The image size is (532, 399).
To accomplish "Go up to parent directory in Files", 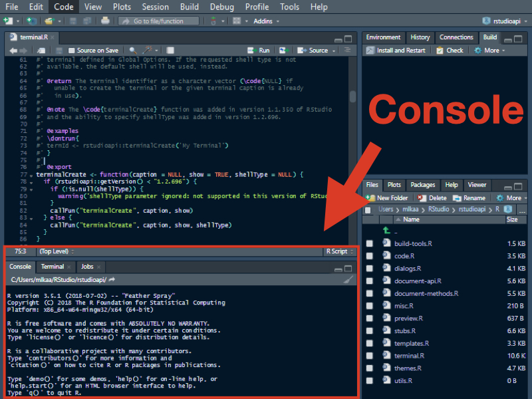I will pos(387,231).
